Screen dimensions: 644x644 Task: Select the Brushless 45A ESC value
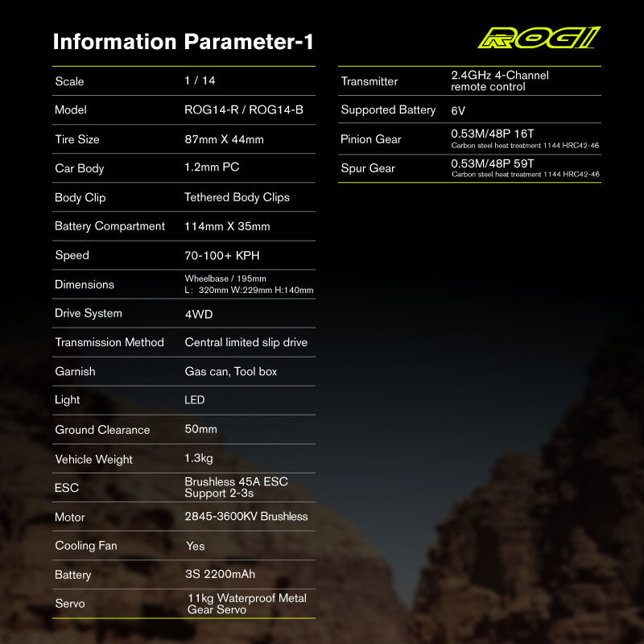click(236, 481)
